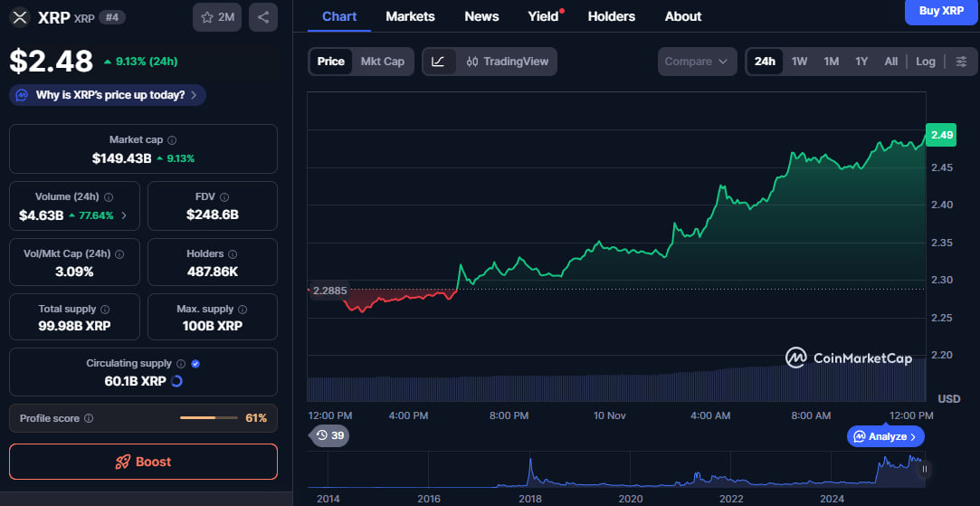Click the 60.1B XRP circulating supply
This screenshot has width=980, height=506.
[136, 381]
